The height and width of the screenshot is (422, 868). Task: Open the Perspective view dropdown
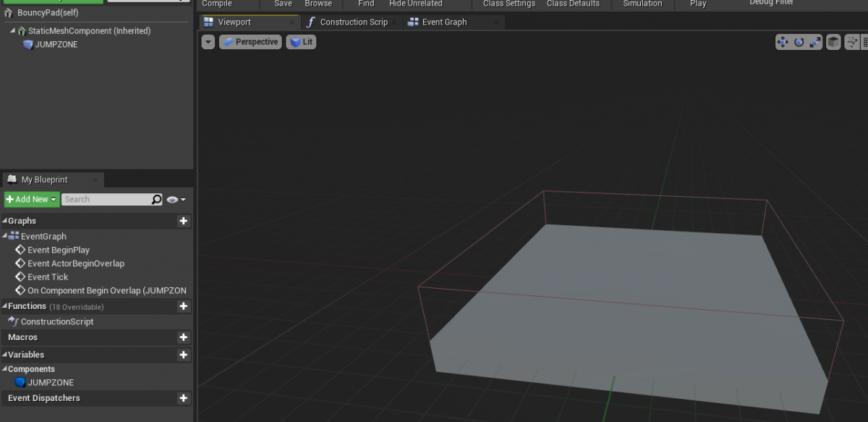click(x=250, y=42)
